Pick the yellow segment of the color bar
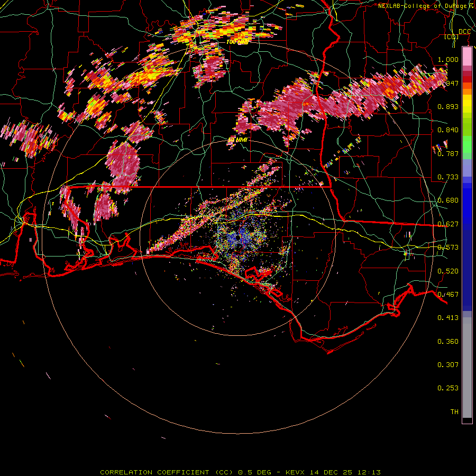Image resolution: width=476 pixels, height=476 pixels. (467, 104)
